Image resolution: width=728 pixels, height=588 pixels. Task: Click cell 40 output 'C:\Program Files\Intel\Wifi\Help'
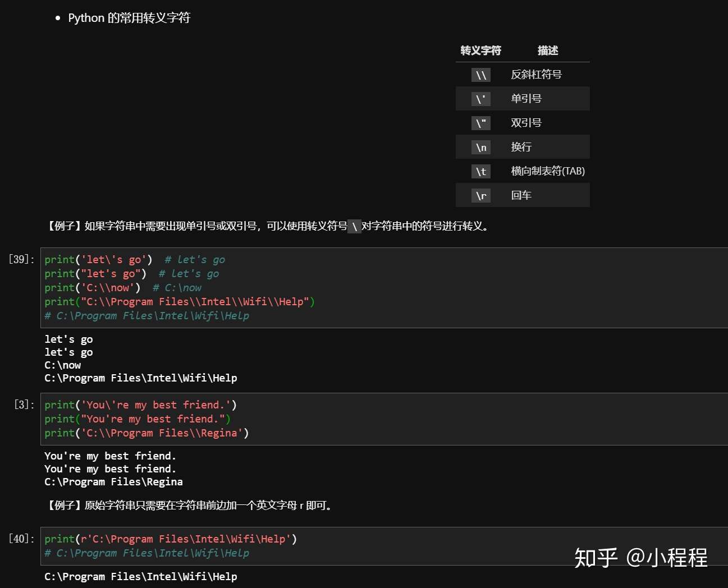[x=141, y=577]
